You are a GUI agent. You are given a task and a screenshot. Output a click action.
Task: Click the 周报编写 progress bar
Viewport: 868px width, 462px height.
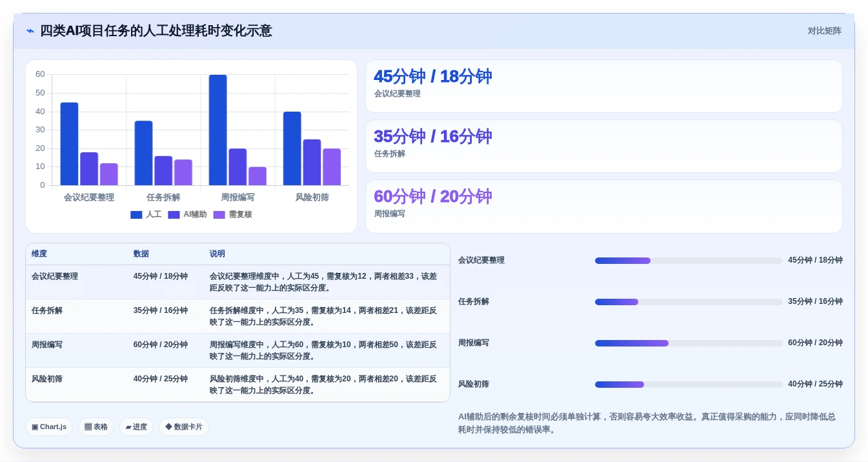[689, 343]
